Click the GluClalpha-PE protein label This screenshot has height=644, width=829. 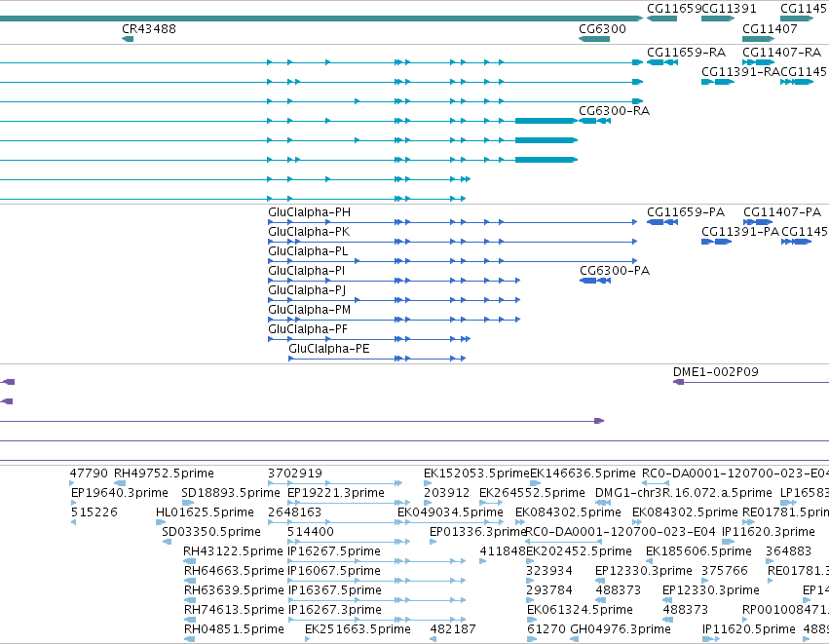click(x=329, y=350)
